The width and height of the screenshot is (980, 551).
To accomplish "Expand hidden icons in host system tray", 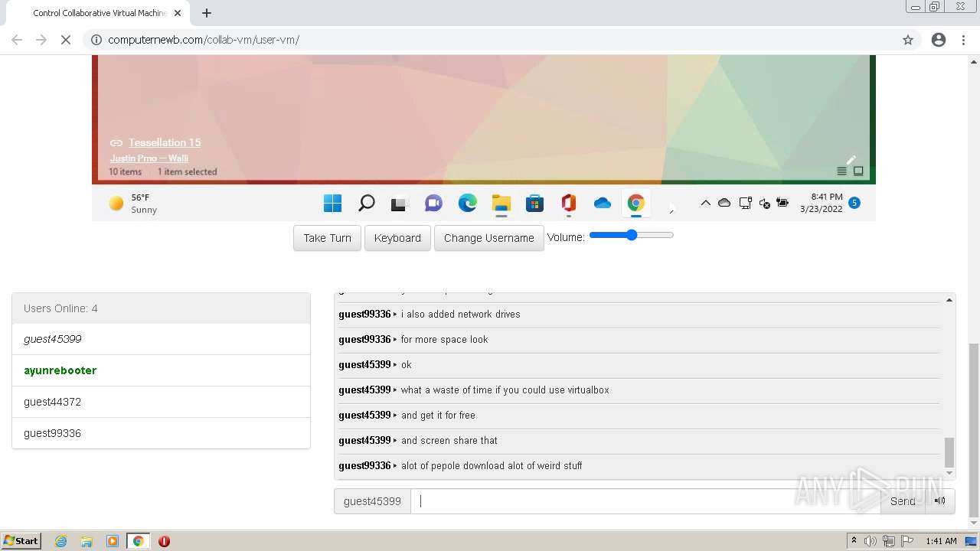I will [854, 541].
